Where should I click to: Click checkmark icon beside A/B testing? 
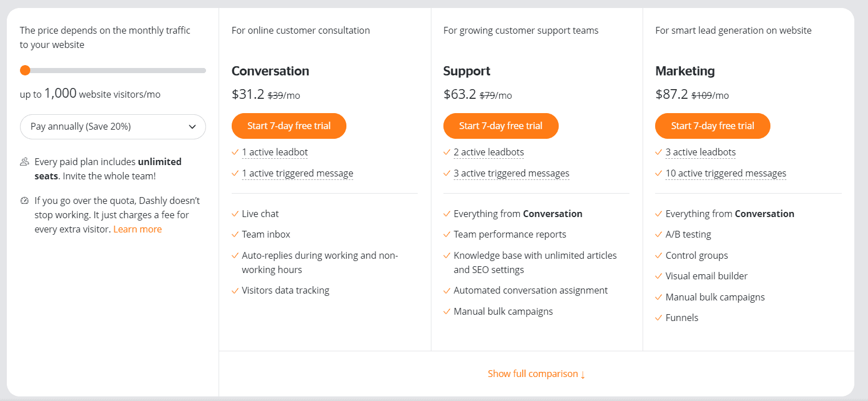659,234
